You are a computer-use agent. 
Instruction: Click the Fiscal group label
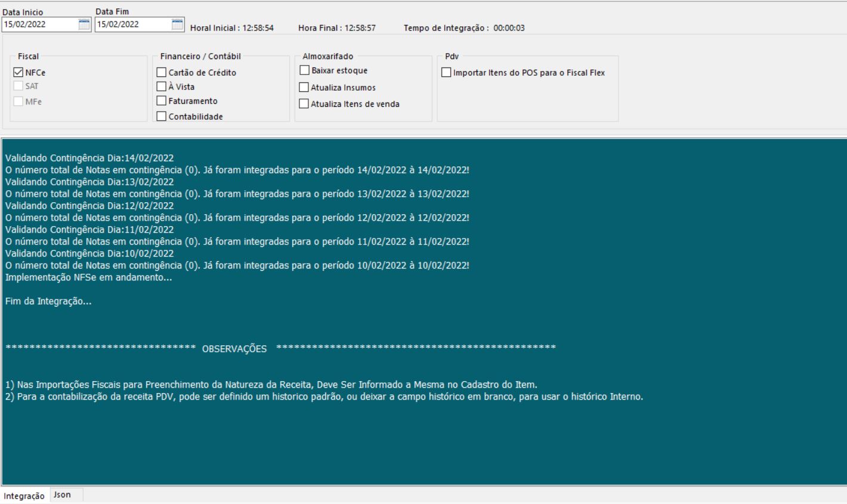tap(28, 57)
